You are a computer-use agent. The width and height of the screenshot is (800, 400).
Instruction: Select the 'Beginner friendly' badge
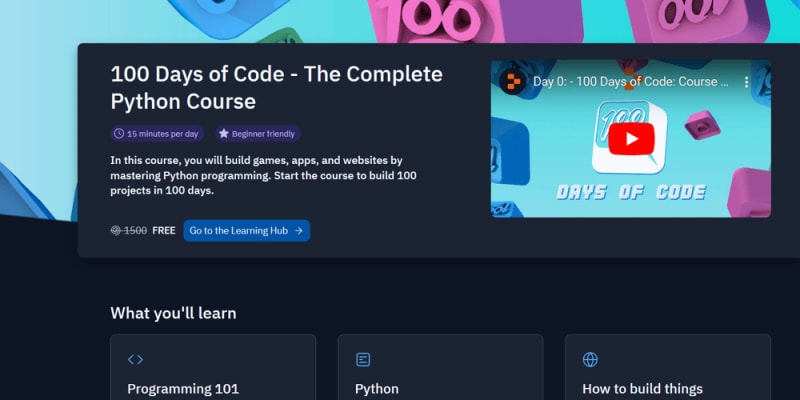pyautogui.click(x=257, y=133)
